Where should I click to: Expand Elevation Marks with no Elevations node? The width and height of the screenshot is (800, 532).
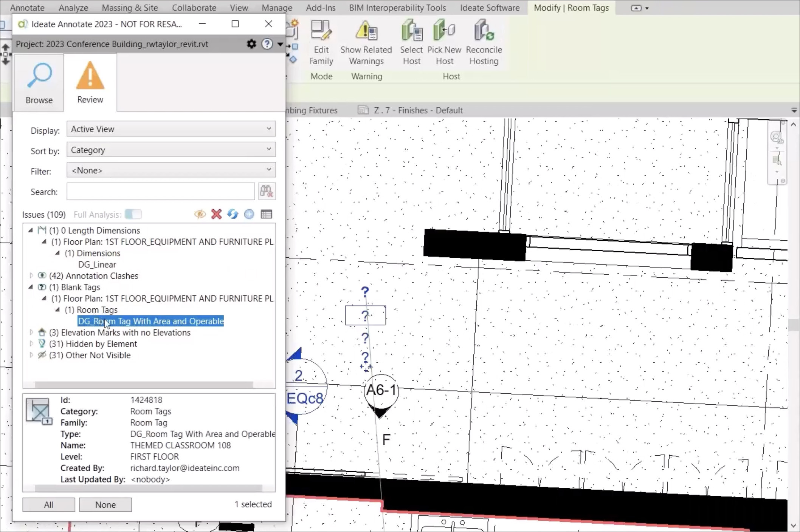tap(31, 332)
